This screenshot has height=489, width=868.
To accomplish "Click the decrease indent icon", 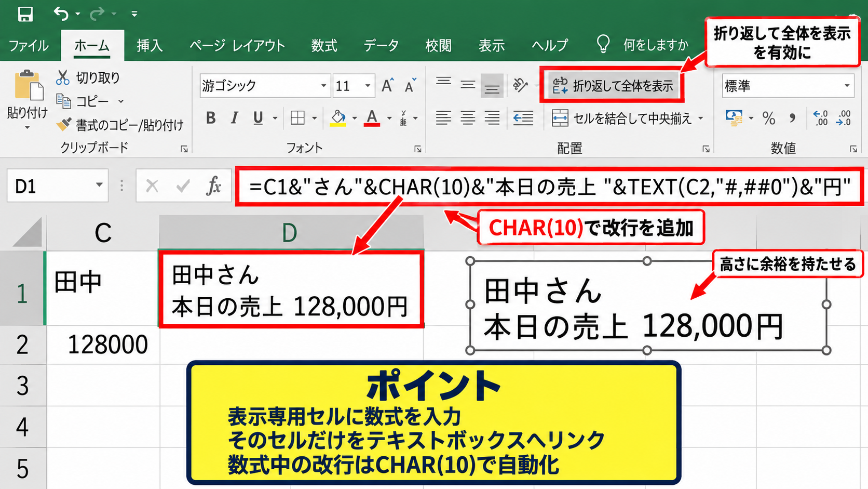I will (523, 118).
